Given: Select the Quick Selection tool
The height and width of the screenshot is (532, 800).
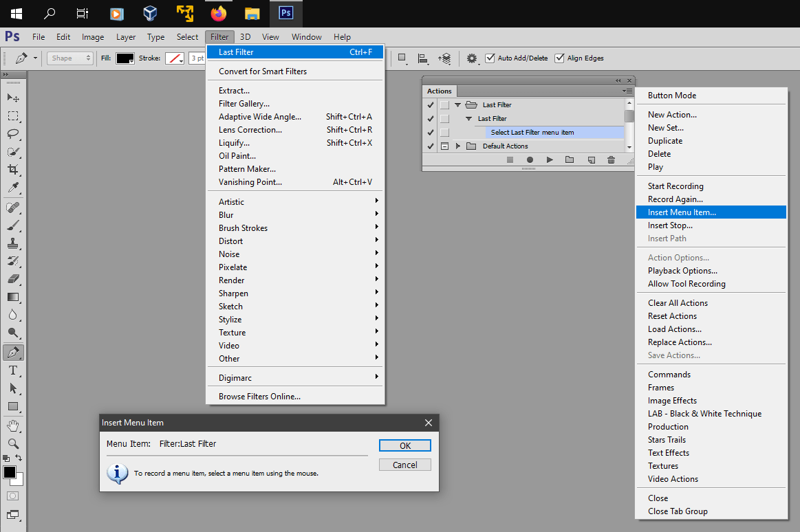Looking at the screenshot, I should (13, 152).
